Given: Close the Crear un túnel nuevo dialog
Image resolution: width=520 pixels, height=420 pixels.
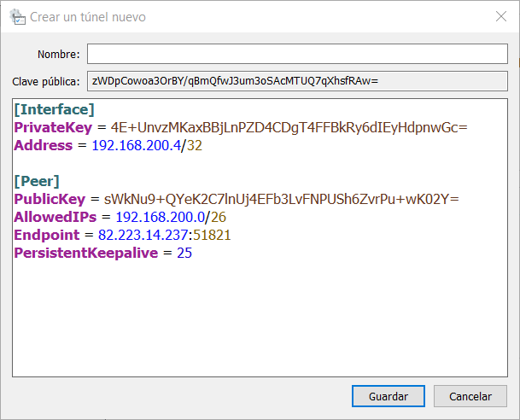Looking at the screenshot, I should 501,16.
